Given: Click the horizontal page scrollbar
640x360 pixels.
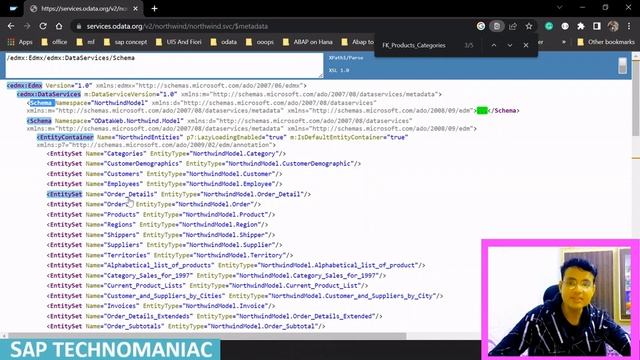Looking at the screenshot, I should coord(207,336).
